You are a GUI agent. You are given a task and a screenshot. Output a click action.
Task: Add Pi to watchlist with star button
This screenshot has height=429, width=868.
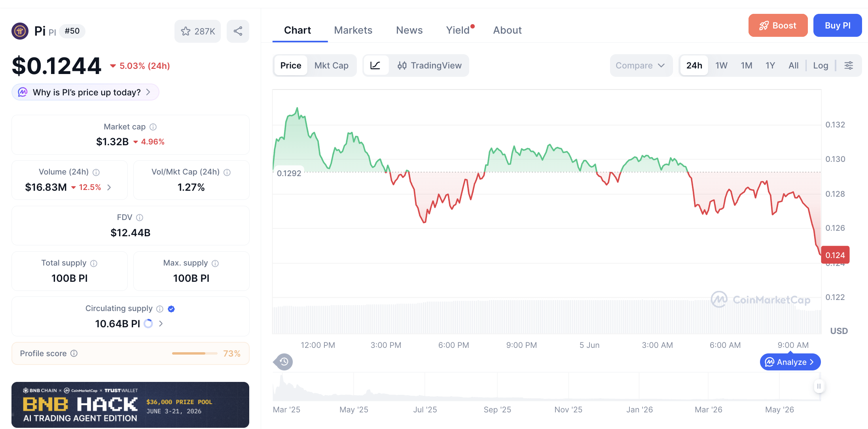(x=197, y=31)
